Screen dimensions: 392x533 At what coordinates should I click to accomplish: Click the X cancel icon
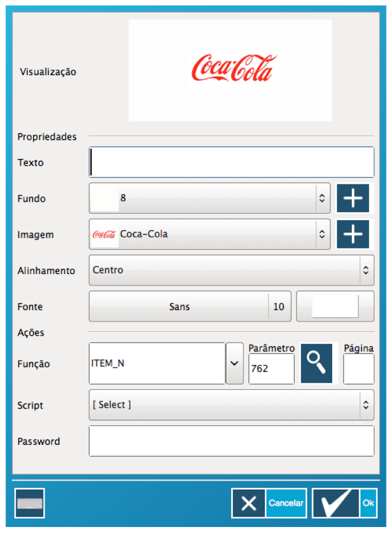(249, 503)
